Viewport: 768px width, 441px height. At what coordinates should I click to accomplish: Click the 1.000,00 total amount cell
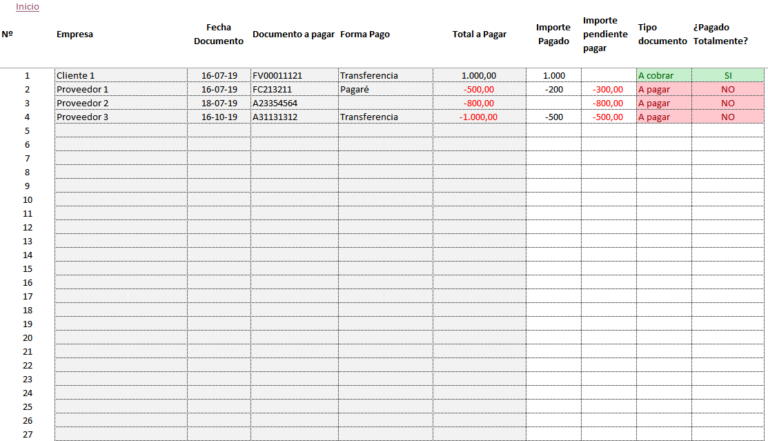coord(479,76)
